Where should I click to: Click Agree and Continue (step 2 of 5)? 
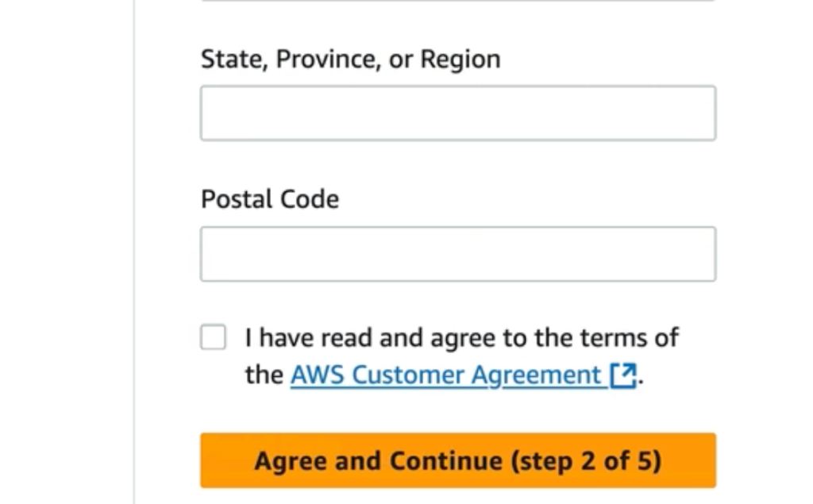coord(458,460)
